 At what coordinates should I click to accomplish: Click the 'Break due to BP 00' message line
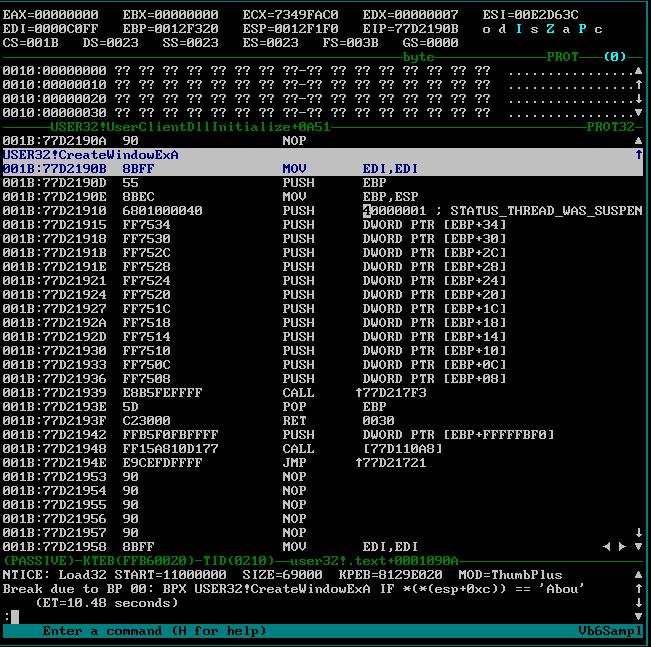click(x=293, y=589)
